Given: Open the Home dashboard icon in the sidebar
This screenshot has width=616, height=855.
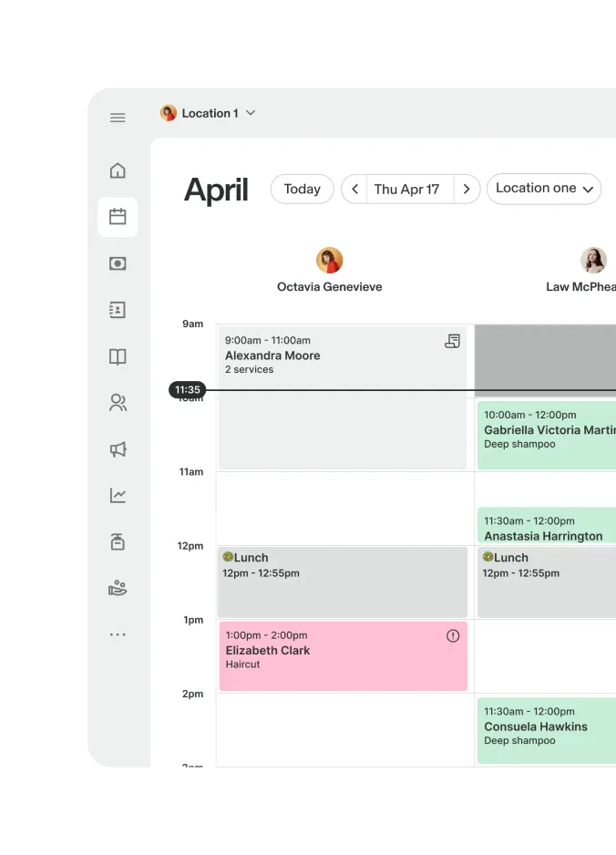Looking at the screenshot, I should (118, 170).
